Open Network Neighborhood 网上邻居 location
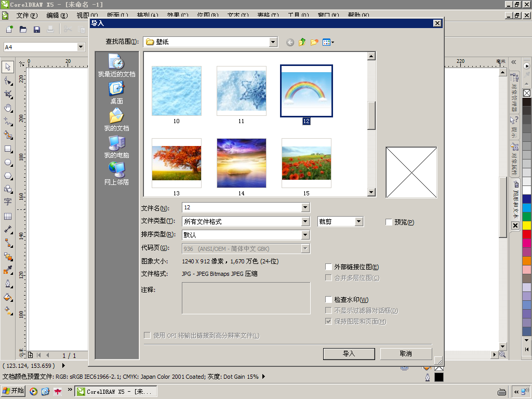The width and height of the screenshot is (532, 399). click(x=117, y=174)
